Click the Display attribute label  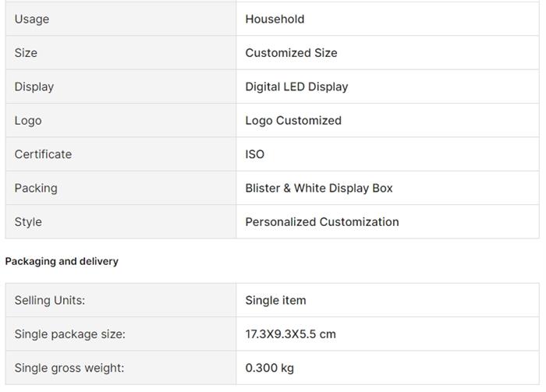[x=34, y=87]
